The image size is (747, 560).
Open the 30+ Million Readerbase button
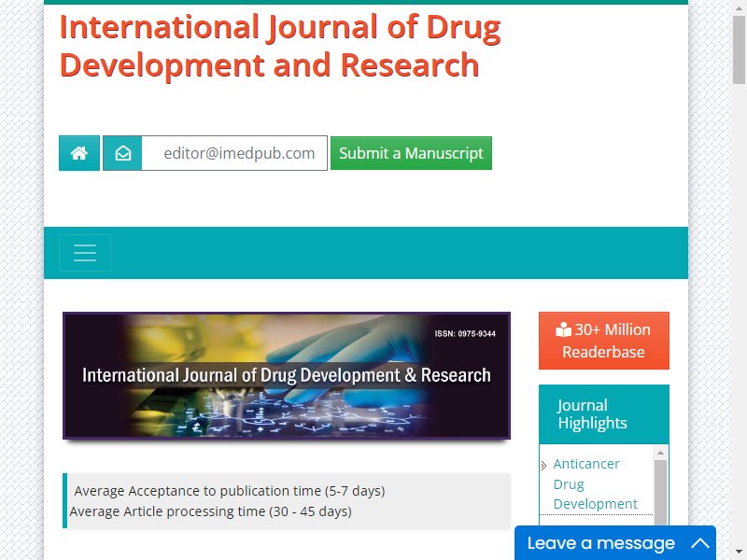[603, 341]
